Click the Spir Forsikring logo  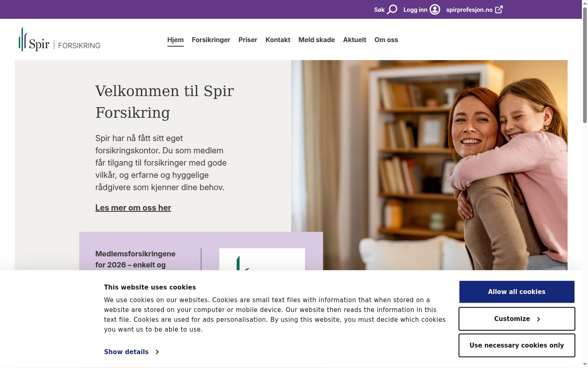(x=60, y=39)
